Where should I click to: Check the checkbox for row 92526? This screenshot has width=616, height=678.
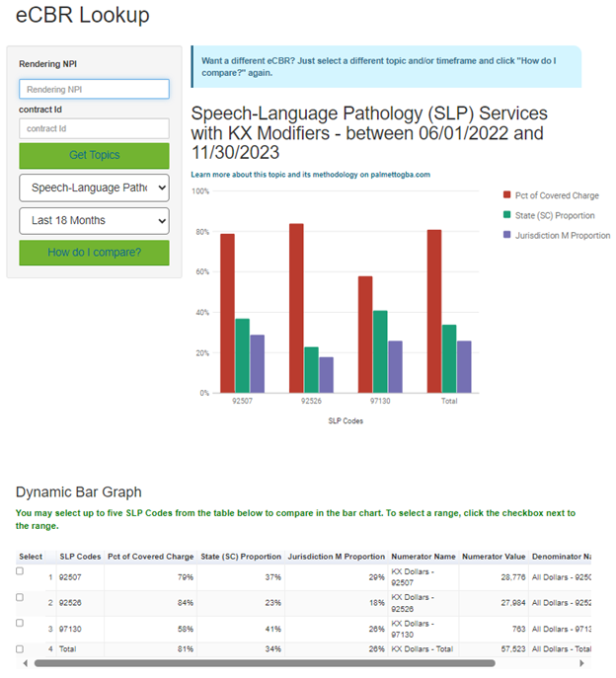point(20,597)
